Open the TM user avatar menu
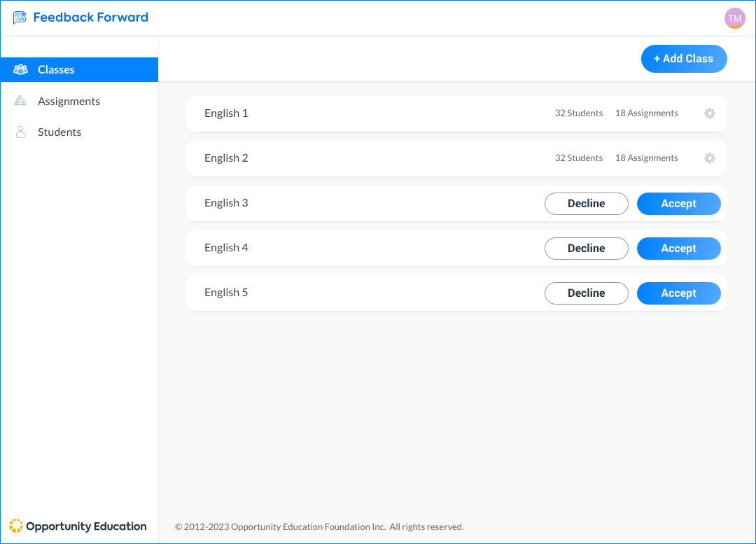The image size is (756, 544). click(734, 19)
